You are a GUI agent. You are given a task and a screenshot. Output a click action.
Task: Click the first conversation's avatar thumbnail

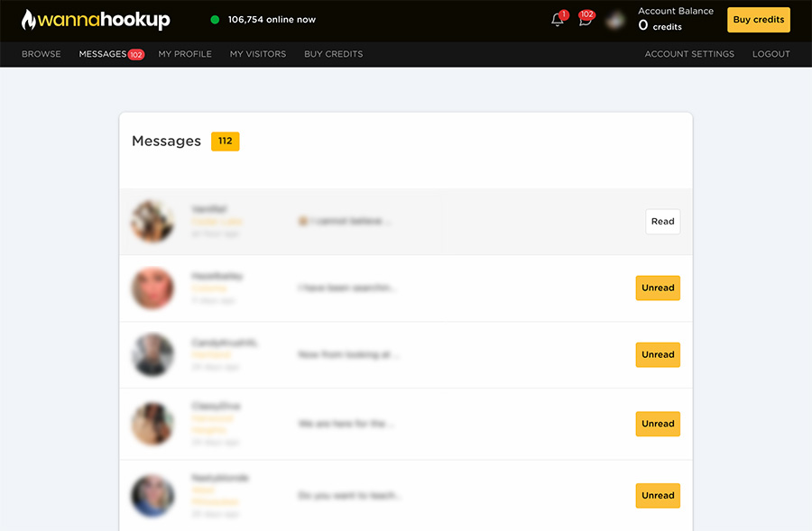click(152, 221)
